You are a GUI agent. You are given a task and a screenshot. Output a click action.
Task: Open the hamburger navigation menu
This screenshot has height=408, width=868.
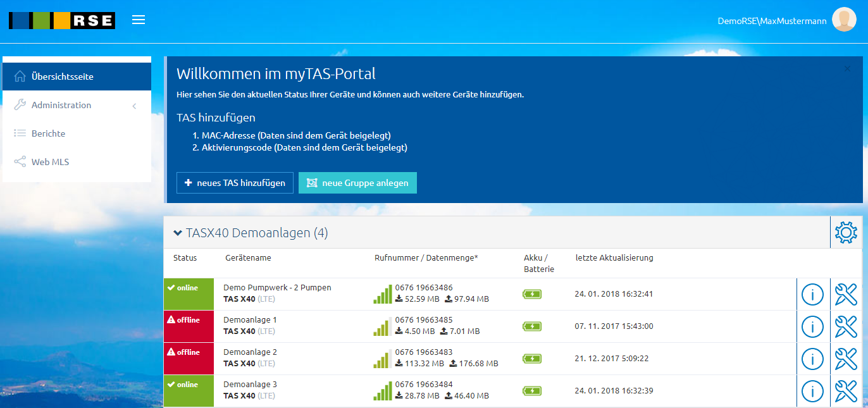tap(139, 20)
